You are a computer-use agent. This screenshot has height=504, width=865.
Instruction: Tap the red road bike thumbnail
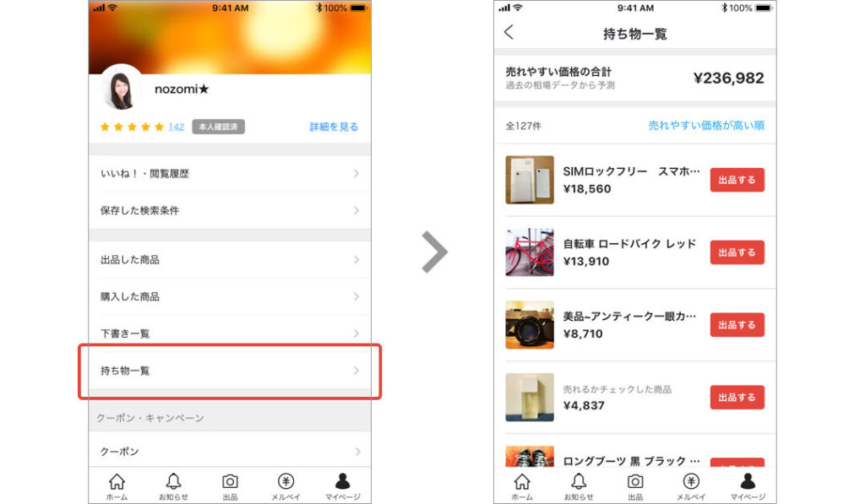530,252
